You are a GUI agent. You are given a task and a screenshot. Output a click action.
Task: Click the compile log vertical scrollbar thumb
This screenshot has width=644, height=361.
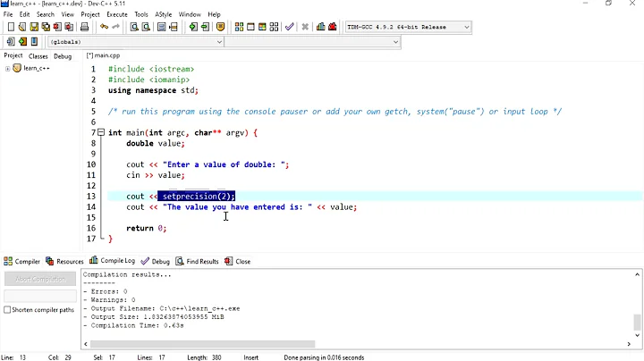pos(637,322)
